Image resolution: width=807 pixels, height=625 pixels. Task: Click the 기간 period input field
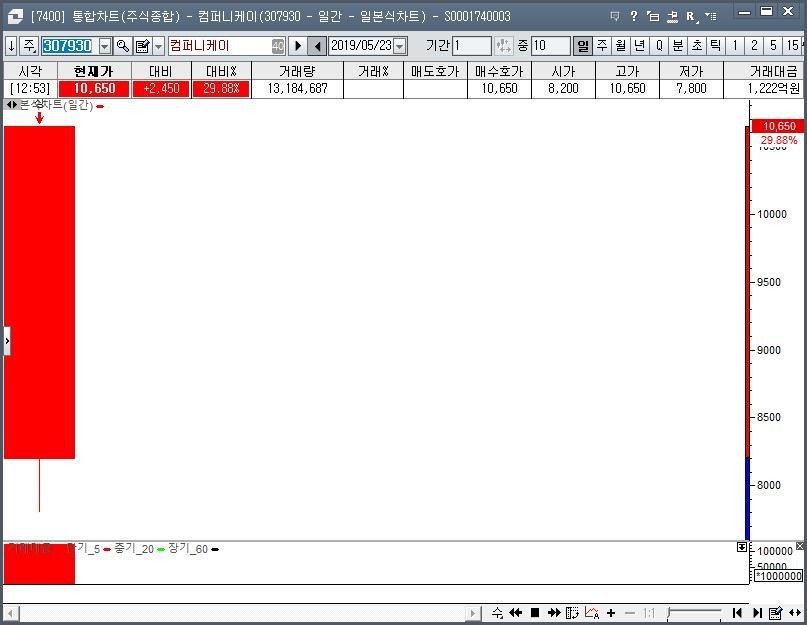[471, 46]
